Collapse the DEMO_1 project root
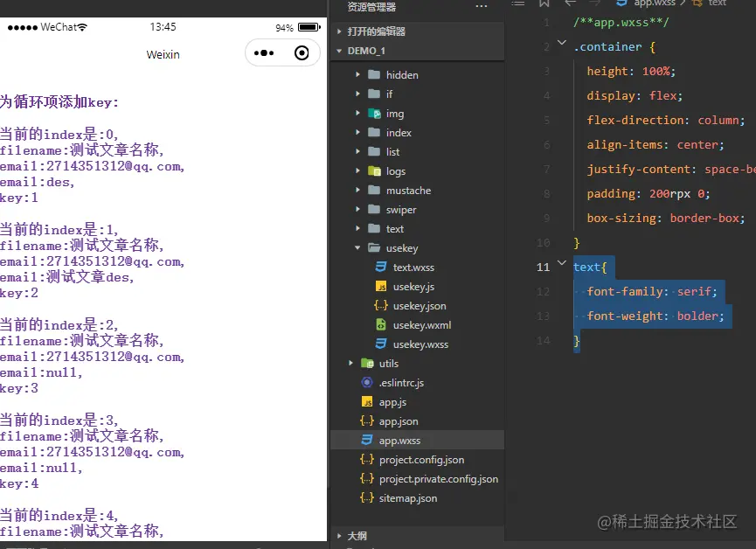 [x=339, y=51]
